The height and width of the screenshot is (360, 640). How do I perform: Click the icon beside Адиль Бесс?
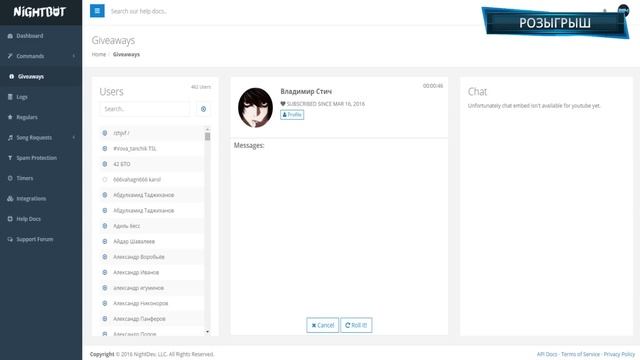(x=104, y=226)
